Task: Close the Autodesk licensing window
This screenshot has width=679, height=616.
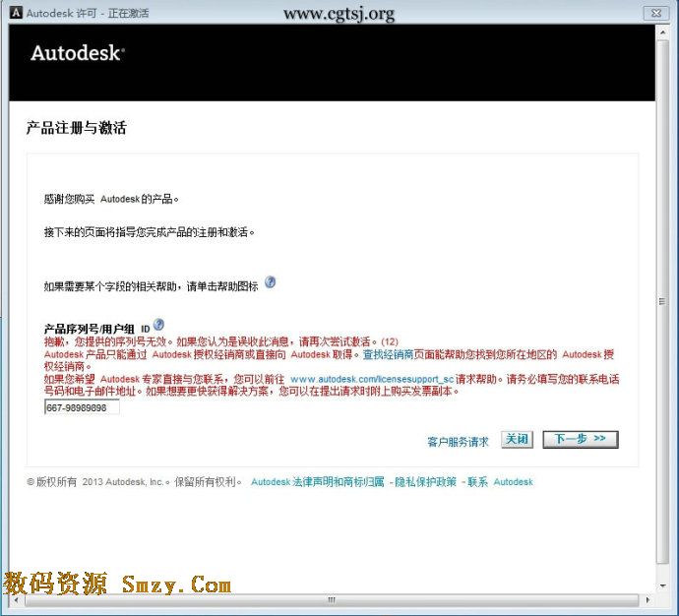Action: point(656,13)
